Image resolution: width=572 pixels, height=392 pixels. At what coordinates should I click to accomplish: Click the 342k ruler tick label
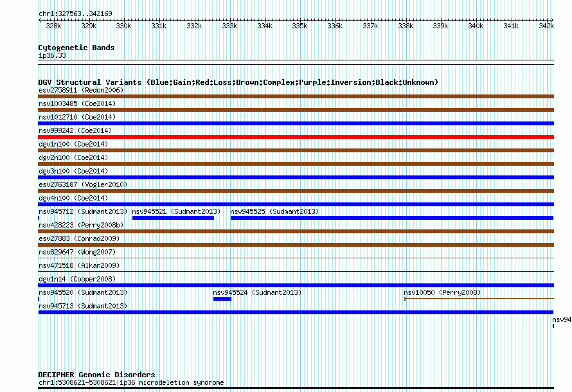point(546,26)
